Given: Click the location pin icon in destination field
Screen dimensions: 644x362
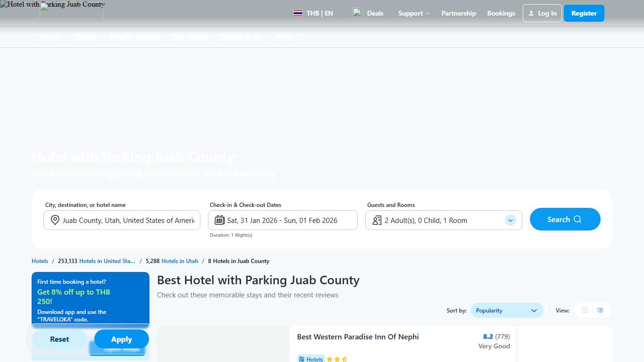Looking at the screenshot, I should pos(55,220).
